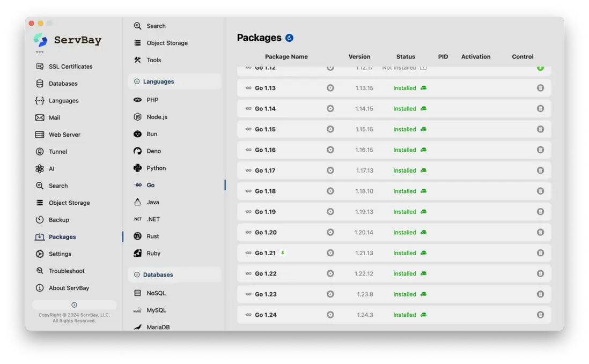The image size is (589, 364).
Task: Open the Web Server section
Action: tap(64, 135)
